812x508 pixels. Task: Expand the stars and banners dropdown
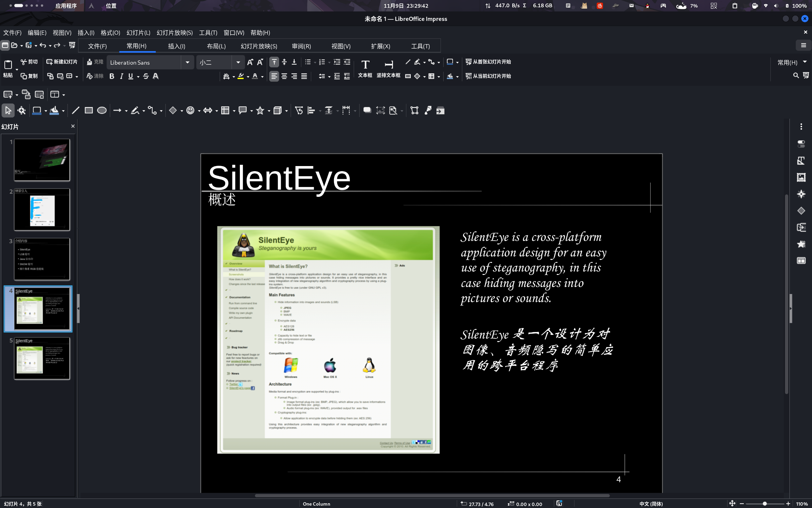(269, 111)
